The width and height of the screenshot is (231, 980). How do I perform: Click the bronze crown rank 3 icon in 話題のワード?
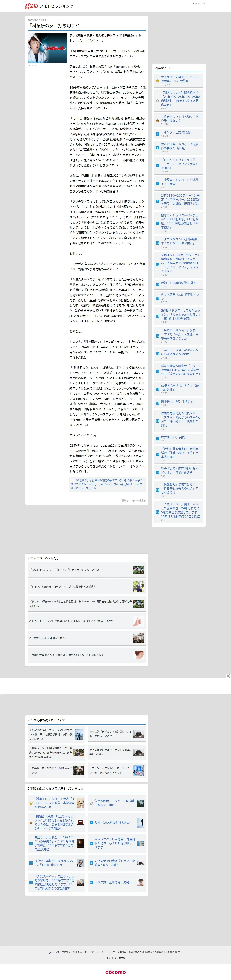pyautogui.click(x=157, y=120)
